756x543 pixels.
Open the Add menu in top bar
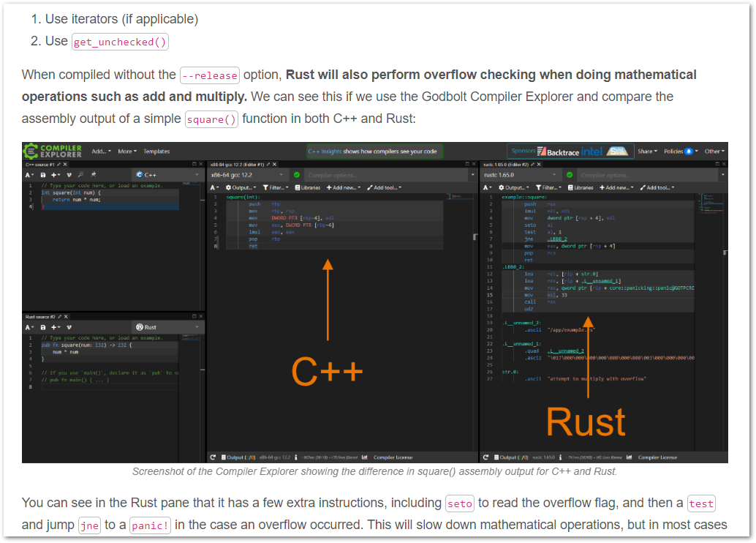click(101, 151)
